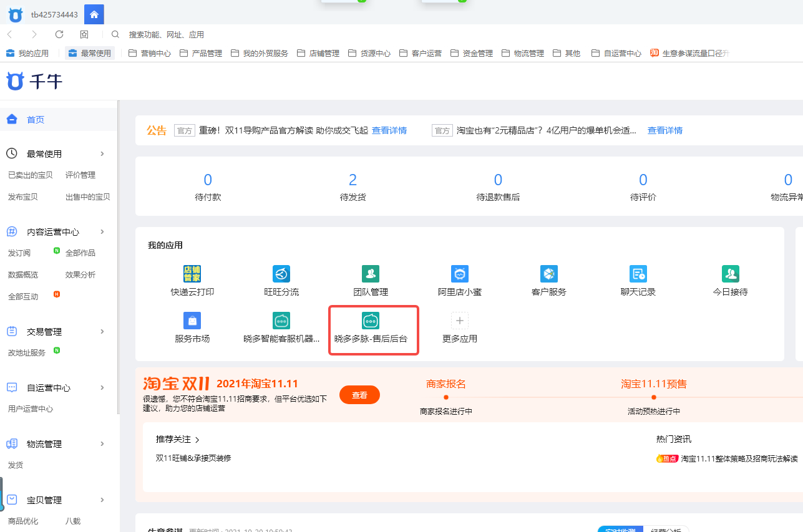Open the 今日接待 app

[x=731, y=274]
